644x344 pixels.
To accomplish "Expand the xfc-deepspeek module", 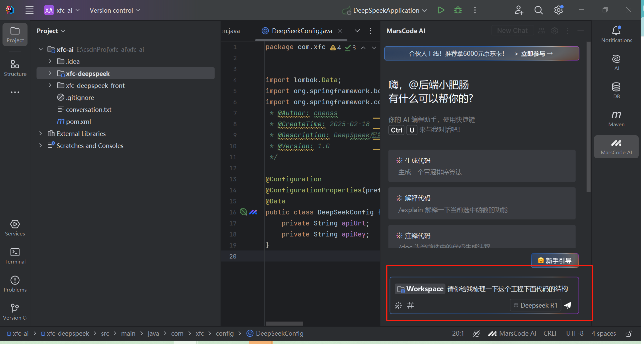I will point(50,73).
